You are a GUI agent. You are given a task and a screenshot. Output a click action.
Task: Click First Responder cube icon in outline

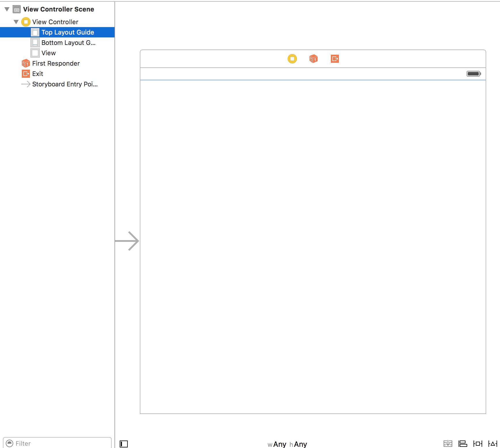point(26,63)
